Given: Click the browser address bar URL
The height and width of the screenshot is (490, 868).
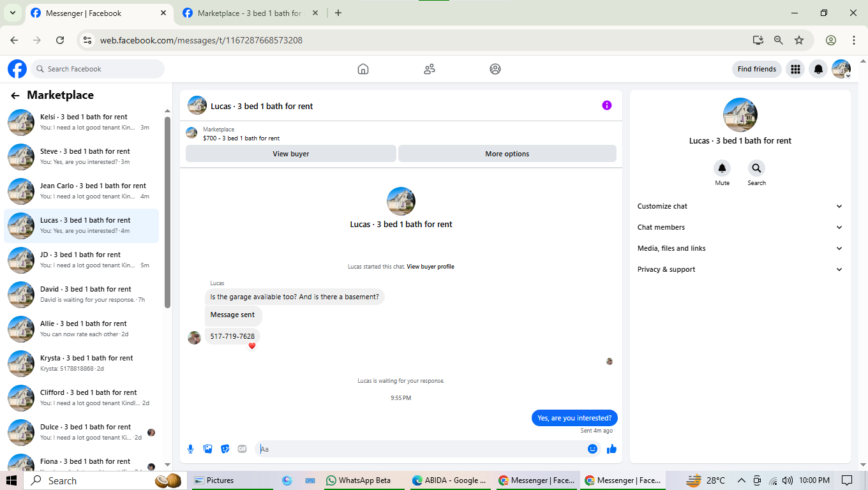Looking at the screenshot, I should coord(201,40).
